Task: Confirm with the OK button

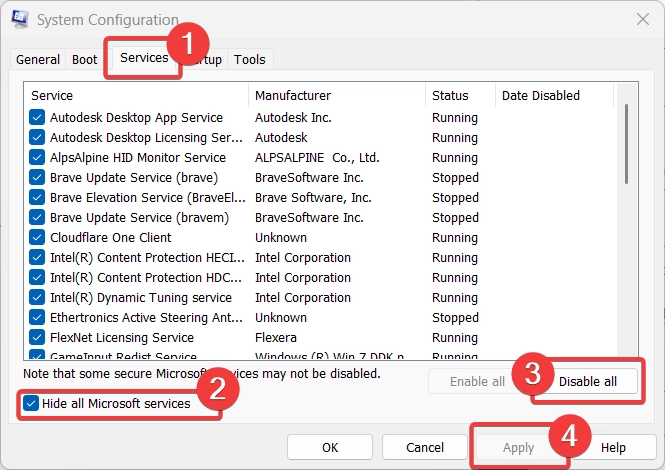Action: (330, 448)
